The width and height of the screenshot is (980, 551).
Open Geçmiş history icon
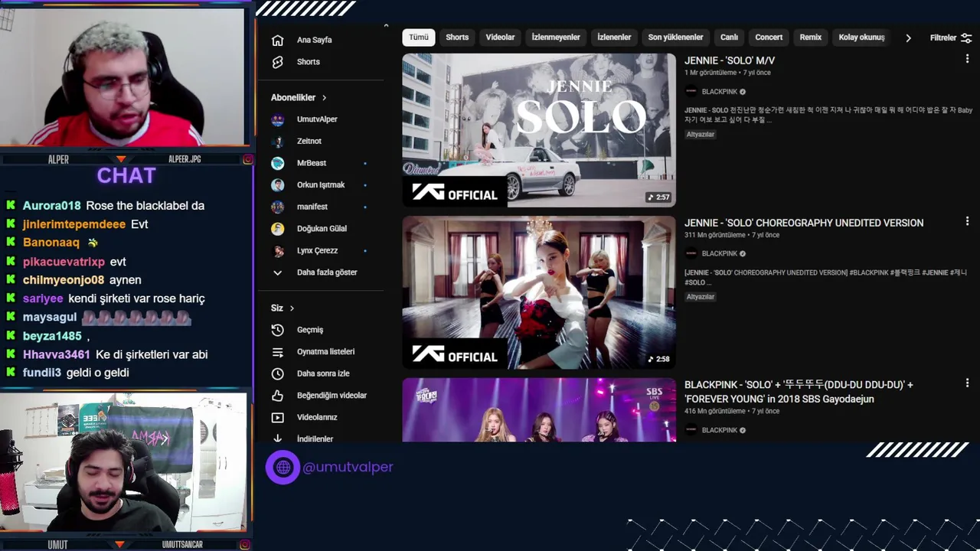coord(278,330)
